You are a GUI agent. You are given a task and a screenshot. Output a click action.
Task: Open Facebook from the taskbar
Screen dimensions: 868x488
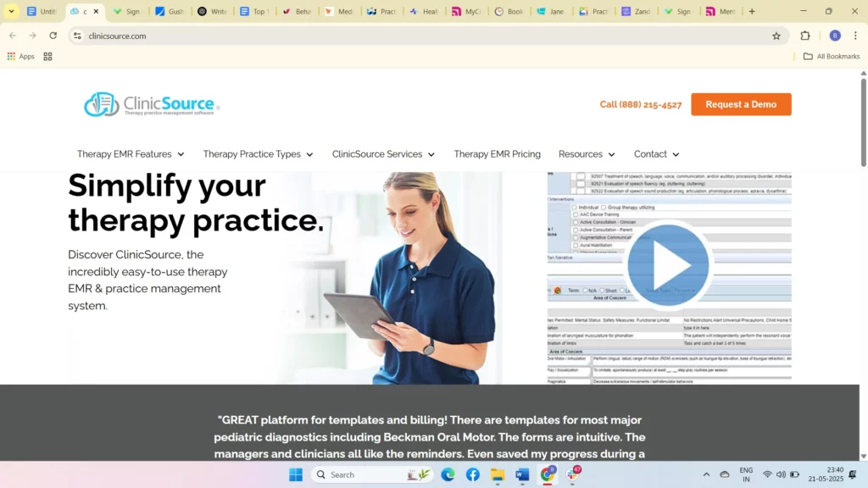click(x=473, y=474)
